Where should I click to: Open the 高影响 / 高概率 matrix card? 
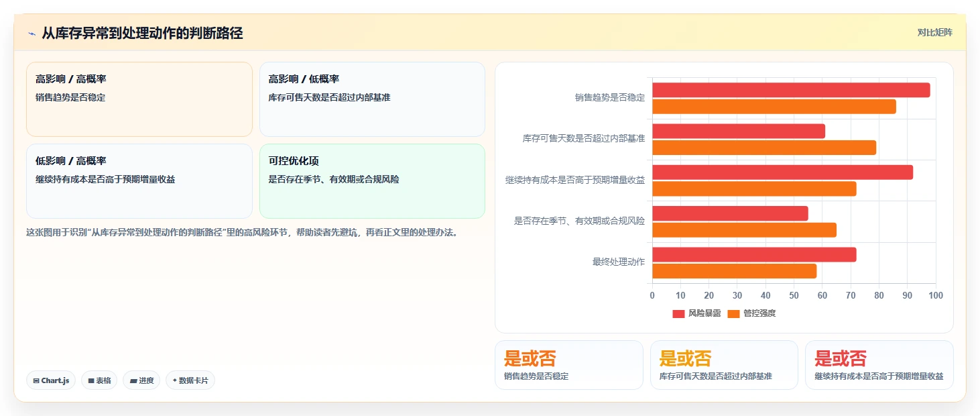(139, 99)
